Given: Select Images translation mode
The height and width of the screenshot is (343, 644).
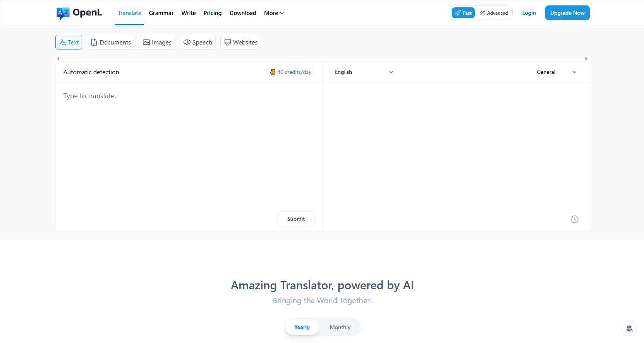Looking at the screenshot, I should point(157,42).
